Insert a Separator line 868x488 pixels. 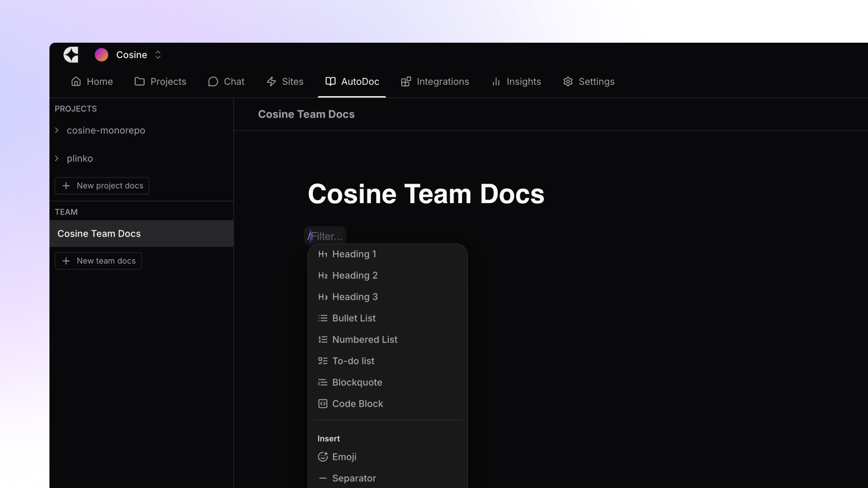(x=354, y=478)
